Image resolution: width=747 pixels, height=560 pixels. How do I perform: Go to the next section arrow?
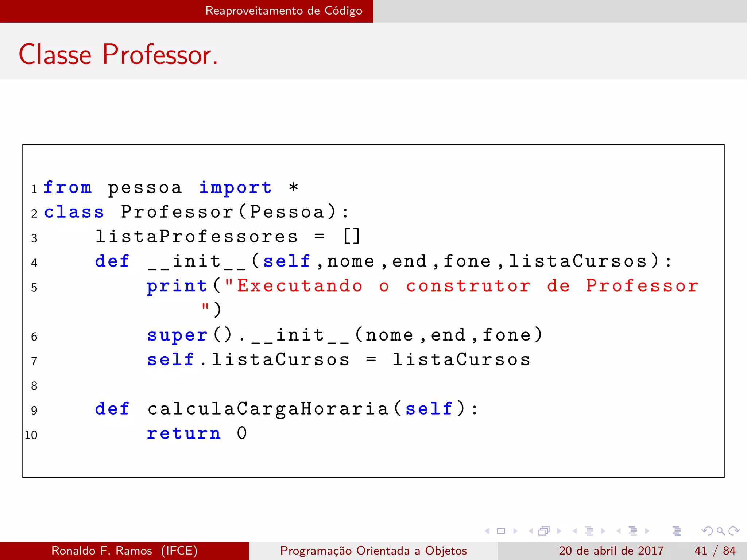(x=647, y=531)
